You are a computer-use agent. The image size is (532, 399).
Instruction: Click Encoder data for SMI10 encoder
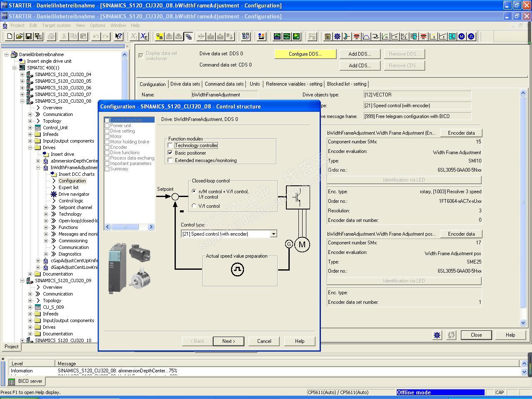[x=461, y=133]
